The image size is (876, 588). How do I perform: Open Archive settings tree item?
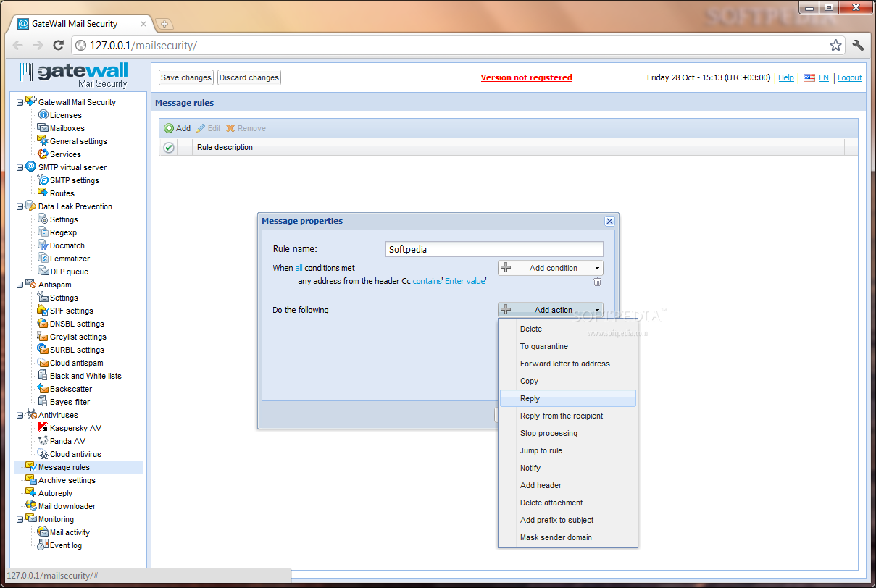tap(67, 480)
